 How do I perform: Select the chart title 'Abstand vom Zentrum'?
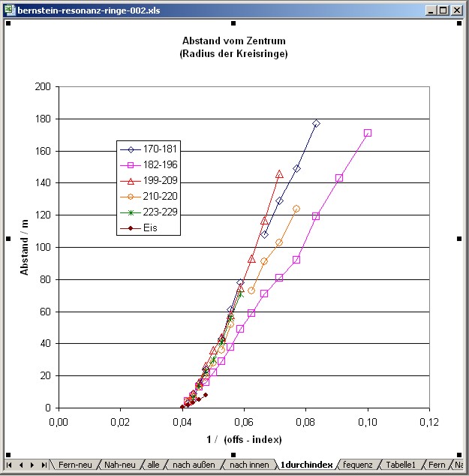[233, 41]
